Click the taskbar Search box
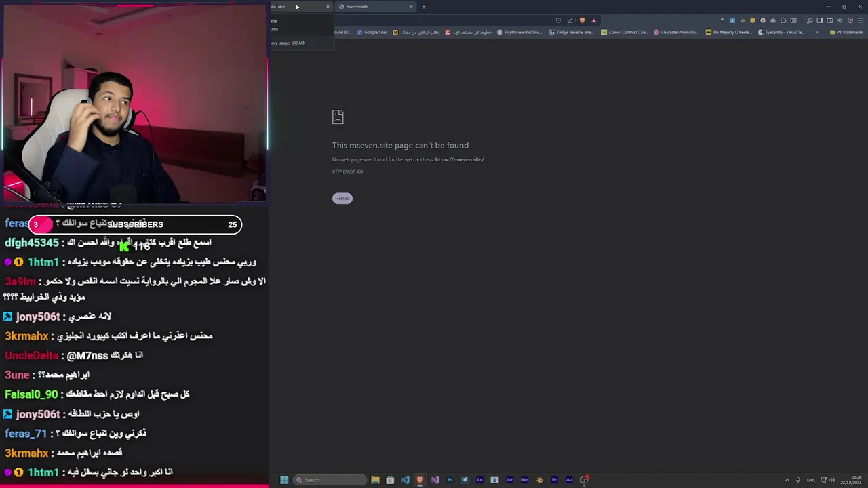This screenshot has height=488, width=868. click(330, 480)
